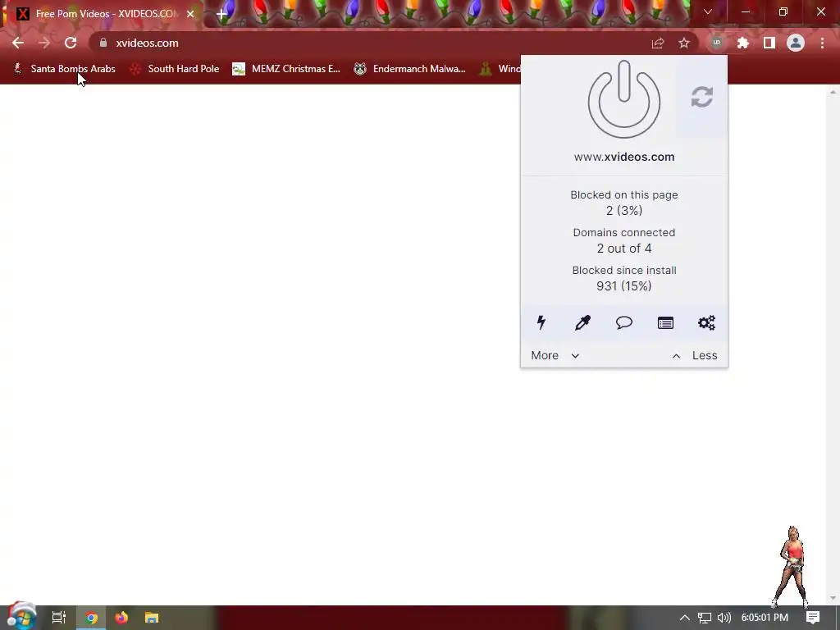
Task: Open Task View on the taskbar
Action: click(x=59, y=618)
